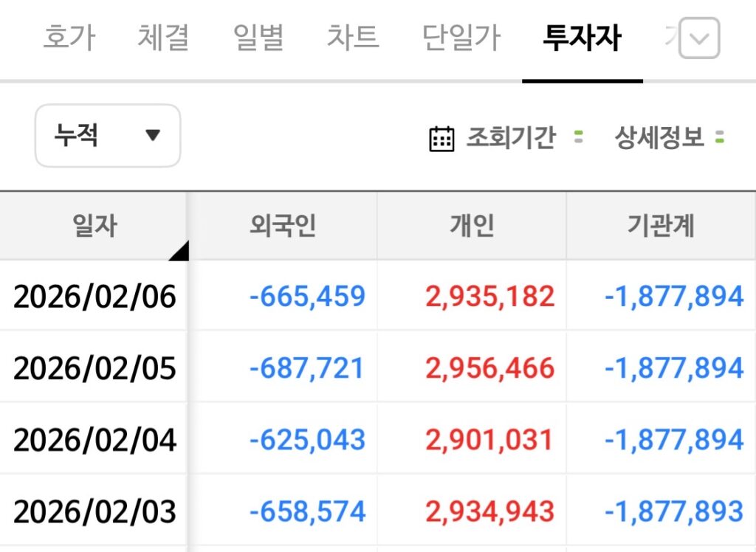Expand more tabs with the chevron button
Viewport: 756px width, 552px height.
click(x=698, y=38)
